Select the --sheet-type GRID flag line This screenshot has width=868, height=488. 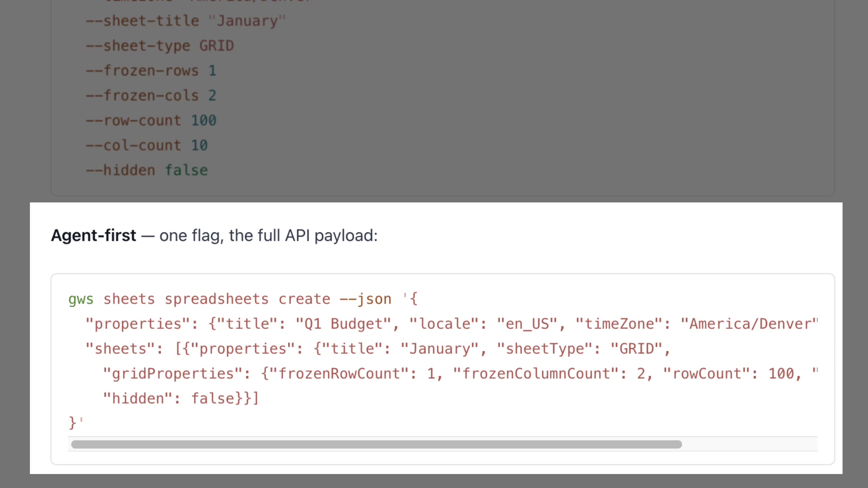pos(160,45)
